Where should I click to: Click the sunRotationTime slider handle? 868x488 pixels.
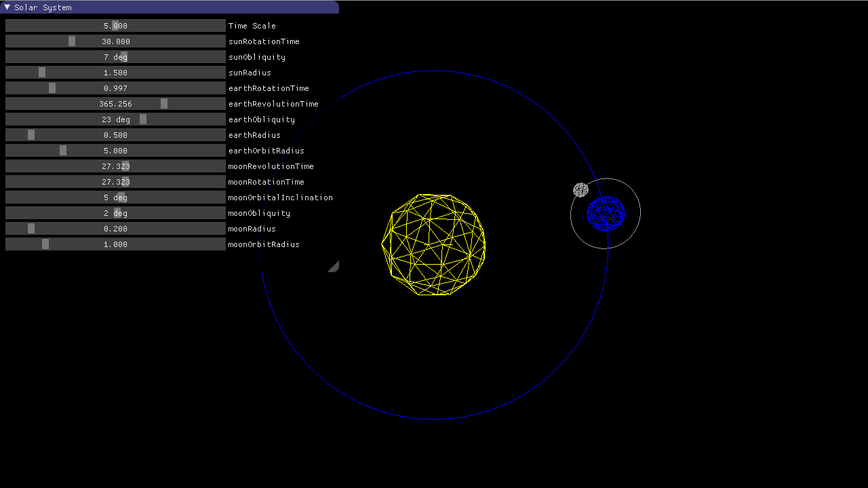pos(72,41)
